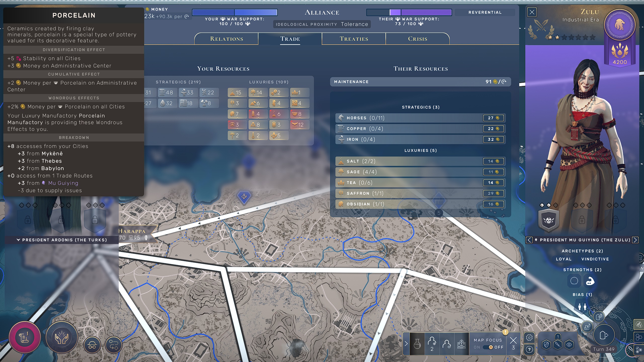644x362 pixels.
Task: Select the oil drop strategic with 32
Action: [168, 103]
